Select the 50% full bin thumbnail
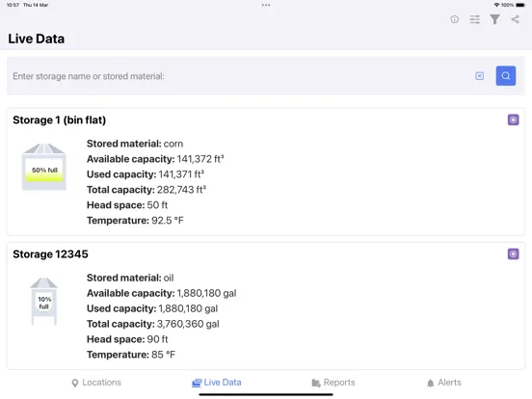The image size is (532, 399). click(x=43, y=167)
